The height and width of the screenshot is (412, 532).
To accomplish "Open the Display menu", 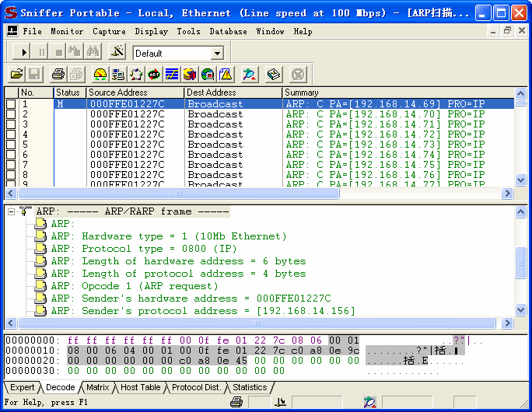I will (152, 31).
